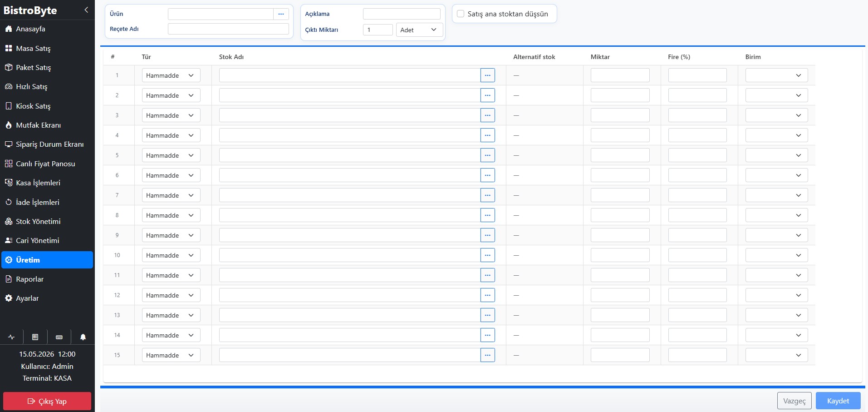
Task: Go to Anasayfa in the sidebar
Action: pyautogui.click(x=47, y=29)
